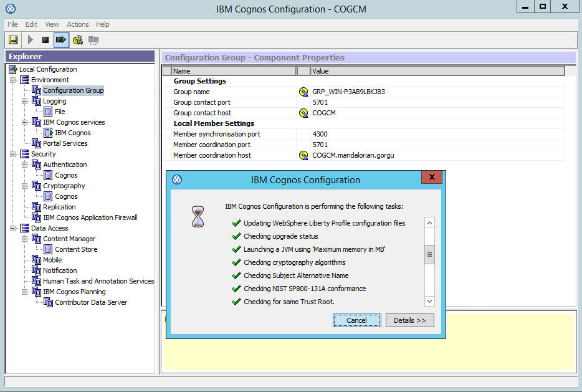Screen dimensions: 582x392
Task: Click the greyed-out toolbar icon after Test
Action: click(x=93, y=40)
